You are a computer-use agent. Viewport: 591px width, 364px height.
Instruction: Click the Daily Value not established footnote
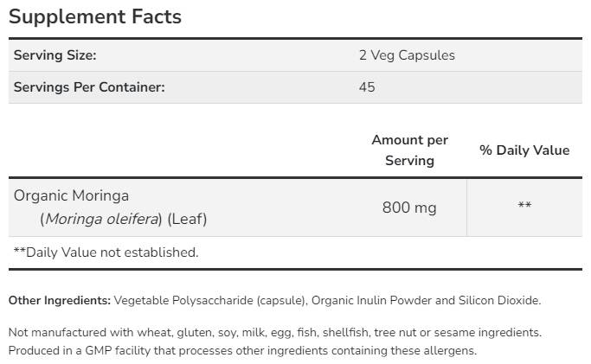(106, 252)
